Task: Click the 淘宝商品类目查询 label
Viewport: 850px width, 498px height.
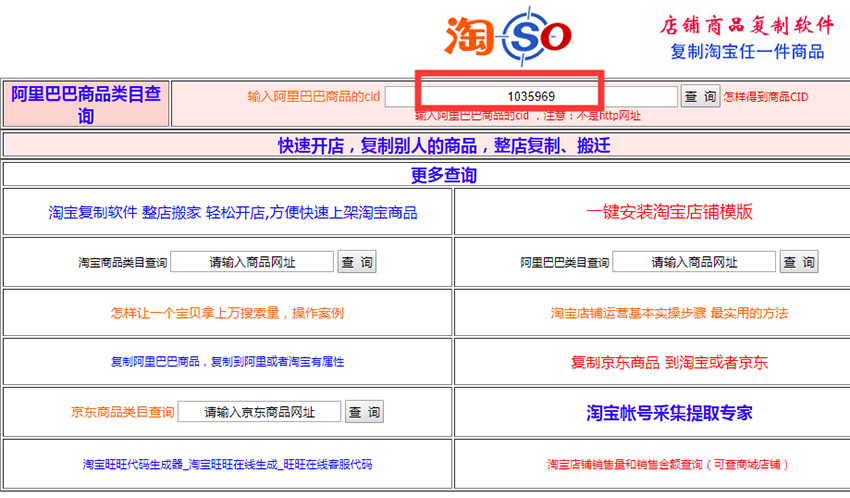Action: click(123, 263)
